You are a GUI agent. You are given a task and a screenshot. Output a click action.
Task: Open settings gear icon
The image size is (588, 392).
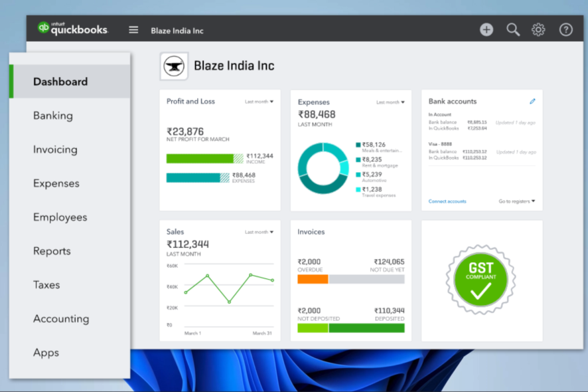[x=538, y=30]
